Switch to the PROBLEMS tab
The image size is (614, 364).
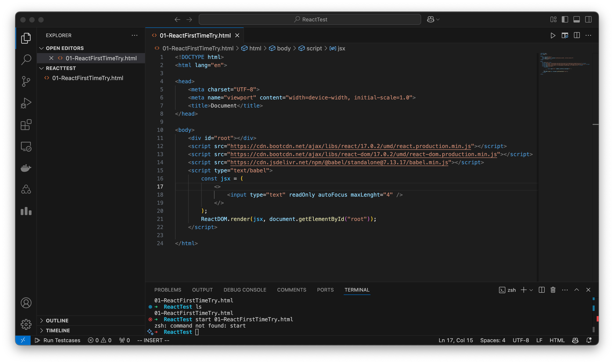(168, 290)
